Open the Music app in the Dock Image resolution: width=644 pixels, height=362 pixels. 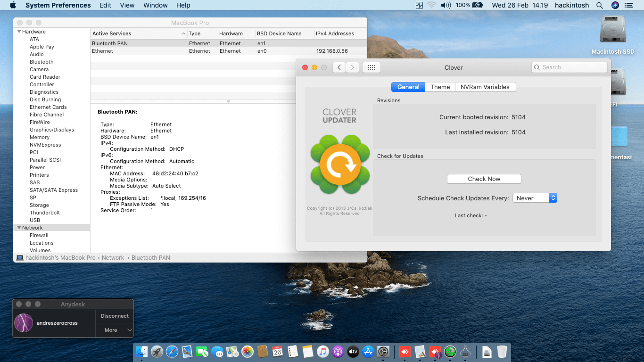coord(323,352)
